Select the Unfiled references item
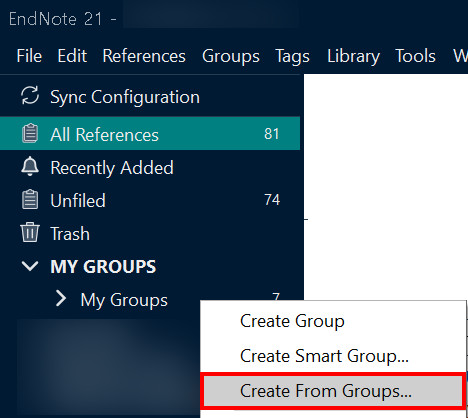 point(150,200)
